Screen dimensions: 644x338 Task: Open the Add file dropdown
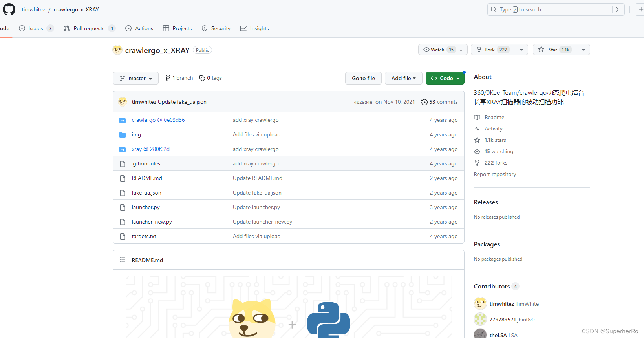click(403, 78)
